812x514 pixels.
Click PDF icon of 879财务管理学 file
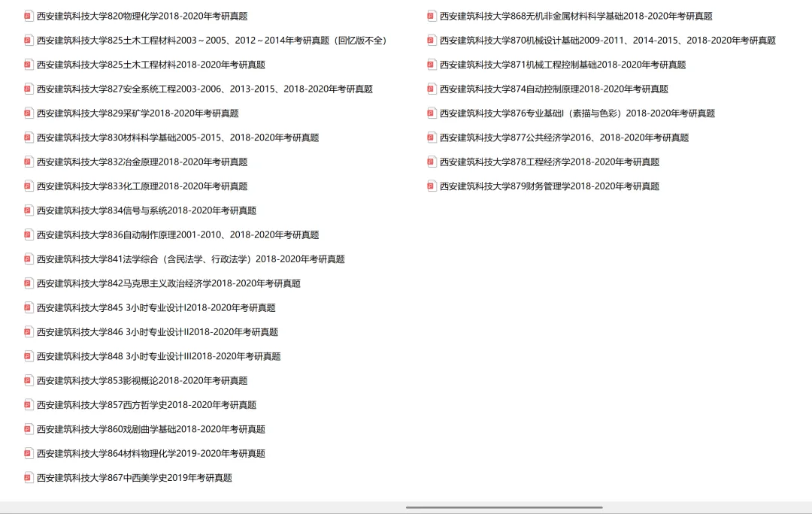click(431, 186)
